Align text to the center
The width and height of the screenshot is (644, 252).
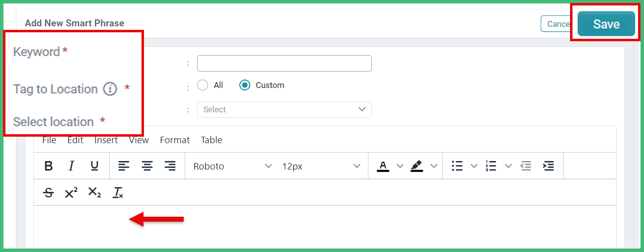147,166
